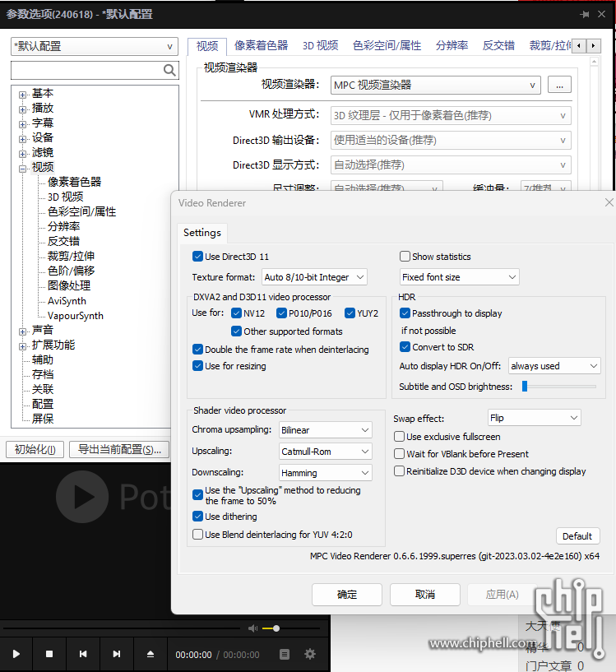Click the Default button
This screenshot has height=672, width=616.
pos(577,536)
